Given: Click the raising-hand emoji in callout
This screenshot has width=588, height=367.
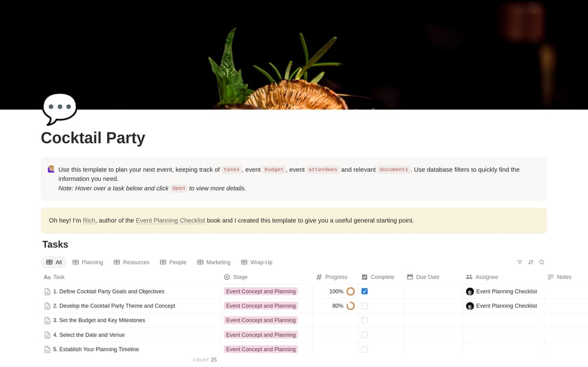Looking at the screenshot, I should 51,169.
